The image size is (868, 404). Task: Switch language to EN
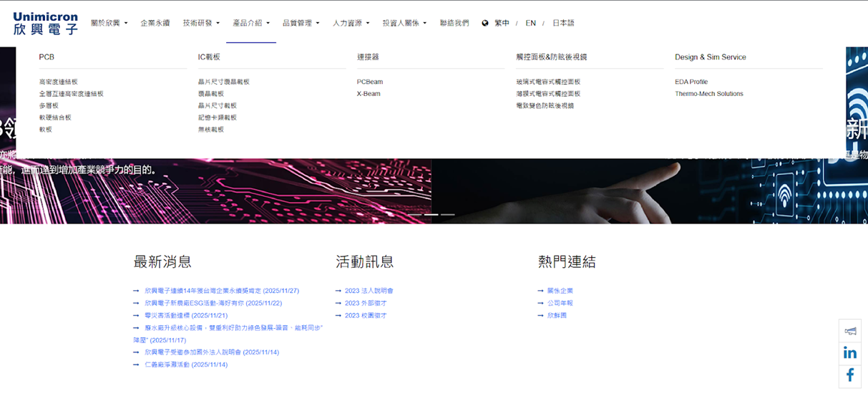(530, 23)
